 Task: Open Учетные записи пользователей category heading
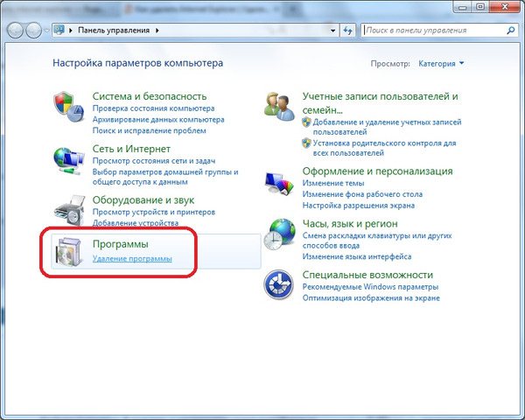tap(380, 103)
